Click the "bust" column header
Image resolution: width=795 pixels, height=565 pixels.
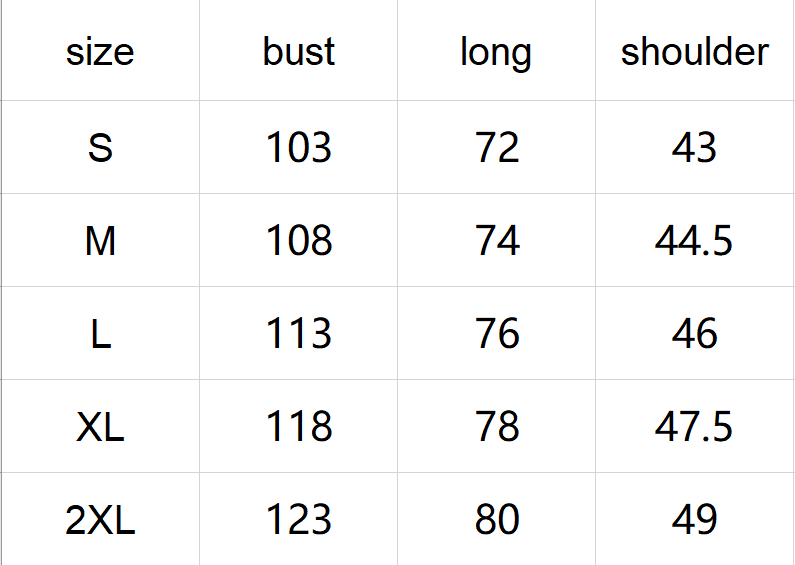point(298,52)
